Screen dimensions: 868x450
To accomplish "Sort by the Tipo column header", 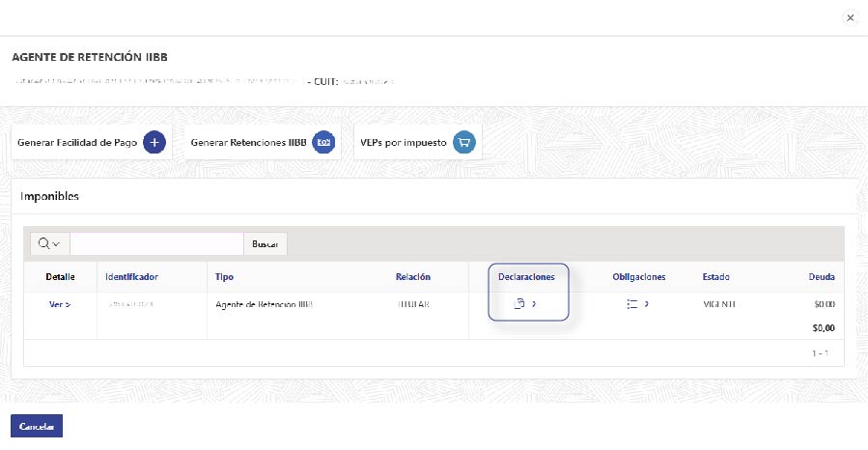I will (224, 277).
